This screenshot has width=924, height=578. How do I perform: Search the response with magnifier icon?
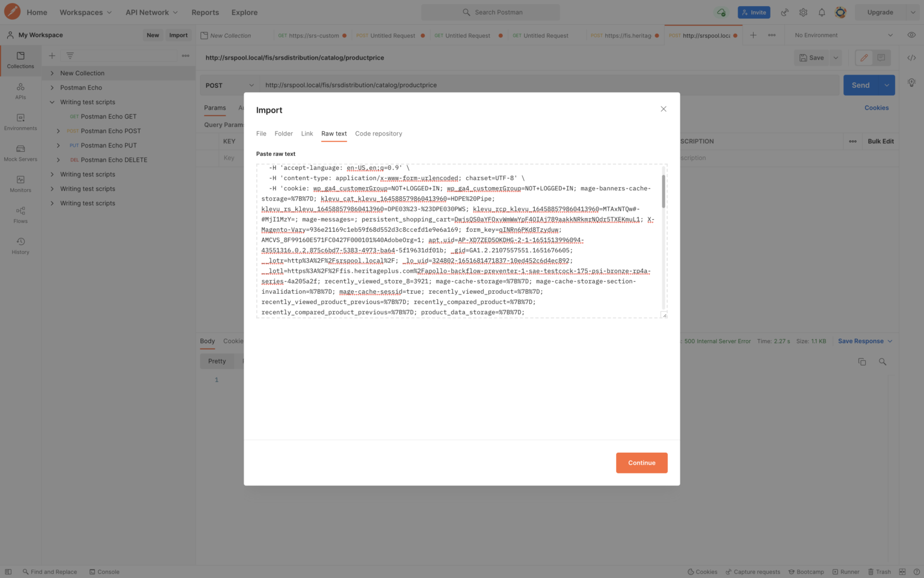pyautogui.click(x=882, y=362)
